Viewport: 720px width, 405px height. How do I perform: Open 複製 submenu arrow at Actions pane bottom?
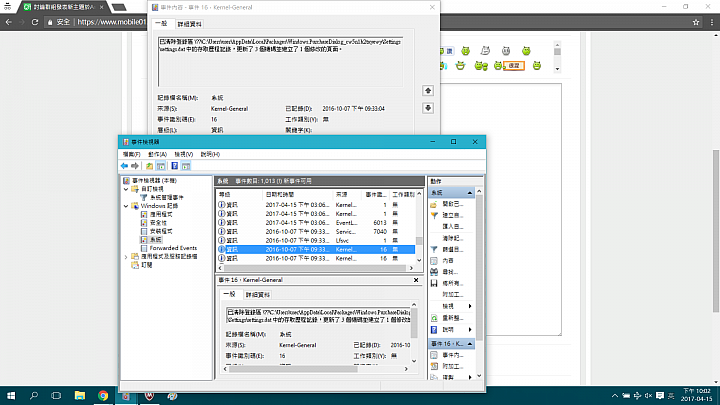point(470,377)
